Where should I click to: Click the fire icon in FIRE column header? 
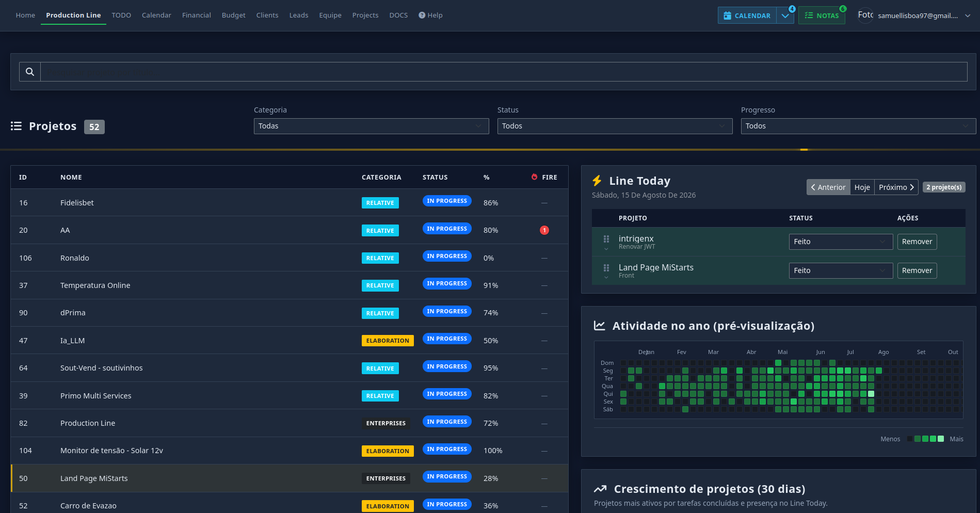(534, 177)
